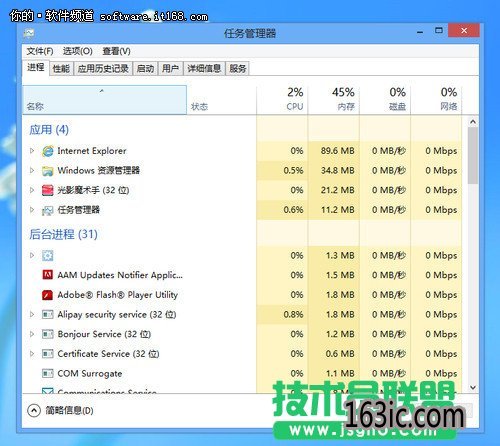Click the 0.6% CPU value
This screenshot has width=500, height=446.
click(x=293, y=210)
